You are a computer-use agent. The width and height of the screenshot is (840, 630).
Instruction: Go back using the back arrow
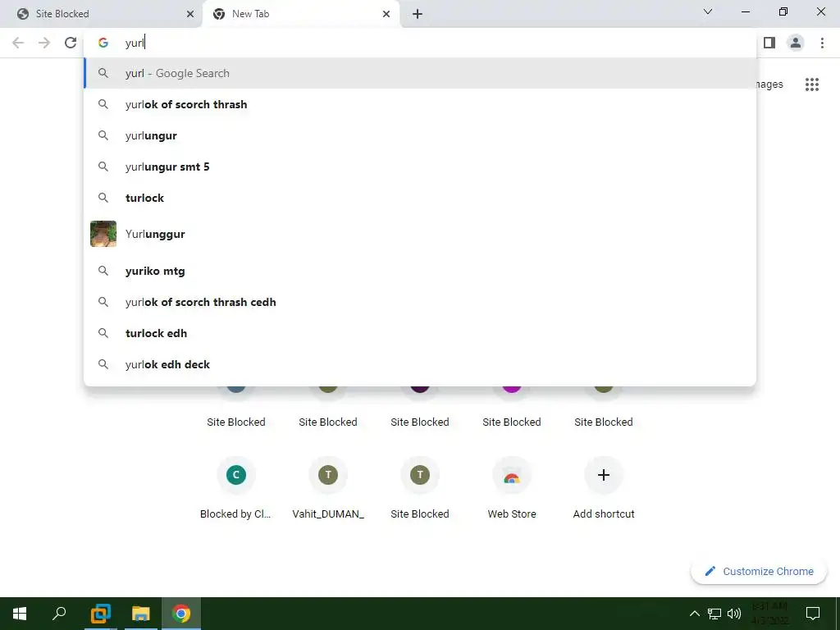pos(18,43)
